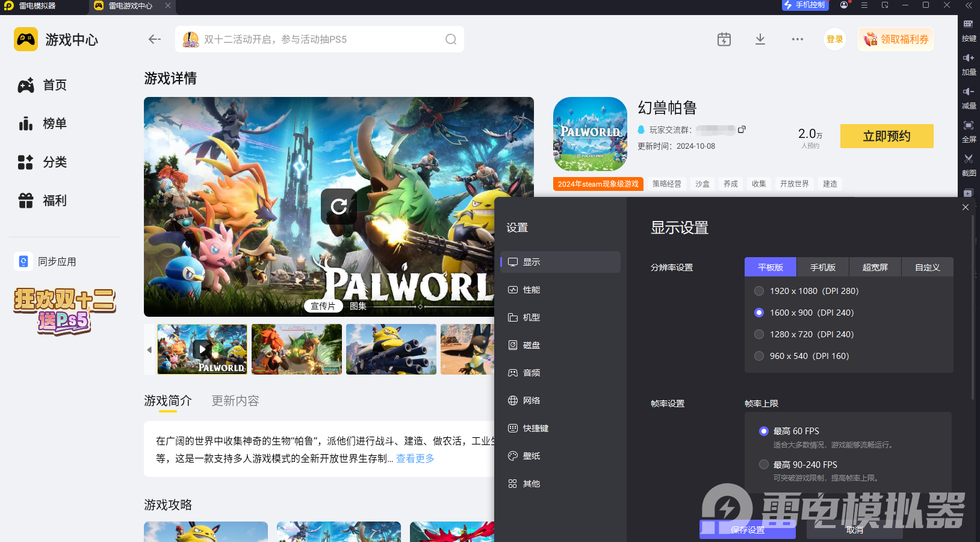Click the 福利 gift icon in sidebar

[x=26, y=201]
